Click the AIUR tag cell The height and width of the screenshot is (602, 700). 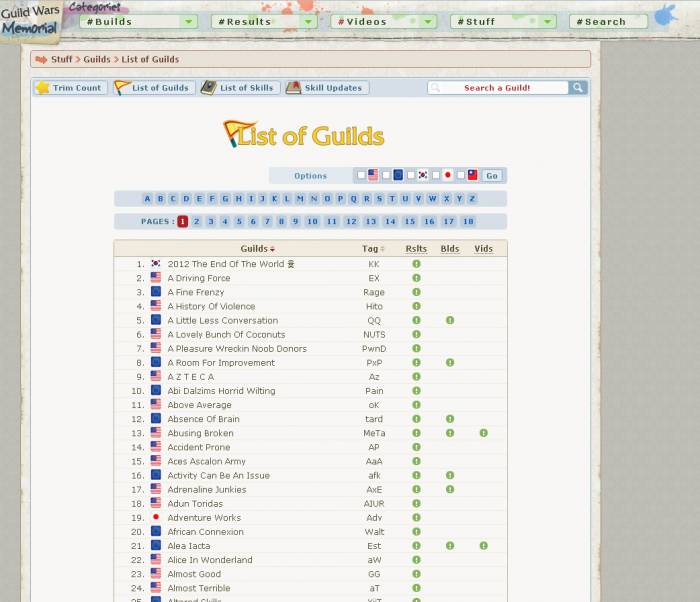[374, 504]
